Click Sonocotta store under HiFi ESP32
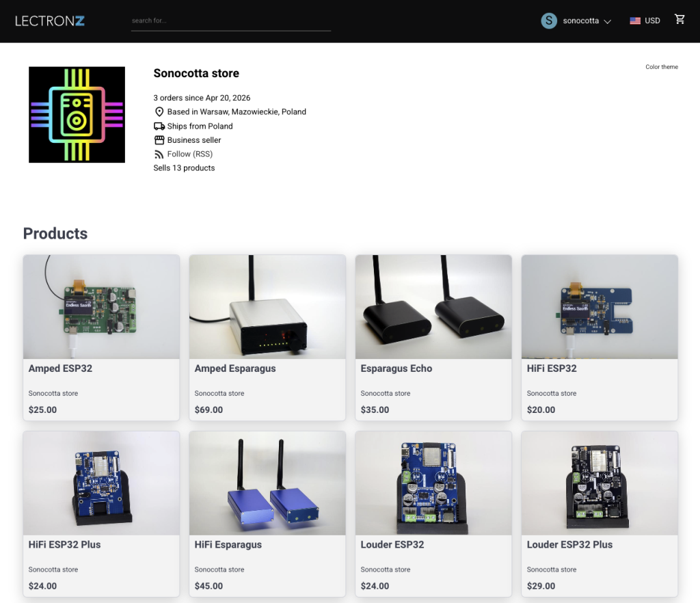Viewport: 700px width, 603px height. tap(552, 394)
